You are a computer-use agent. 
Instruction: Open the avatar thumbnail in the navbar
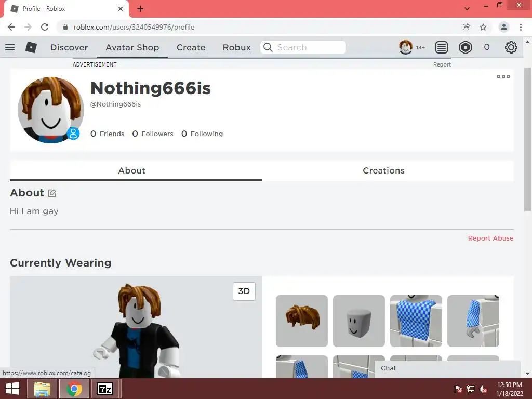point(405,47)
